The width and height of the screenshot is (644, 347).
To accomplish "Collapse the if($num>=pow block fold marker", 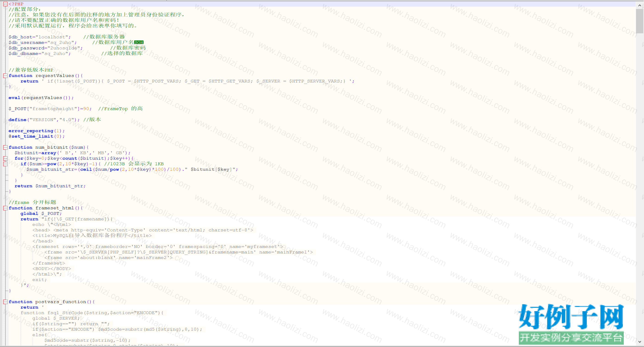I will pyautogui.click(x=5, y=164).
